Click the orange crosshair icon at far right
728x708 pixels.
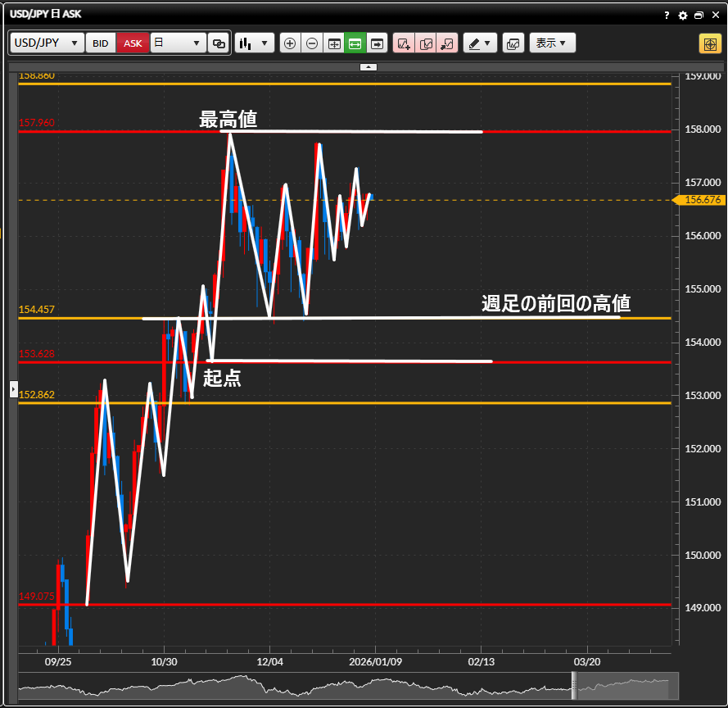click(709, 43)
